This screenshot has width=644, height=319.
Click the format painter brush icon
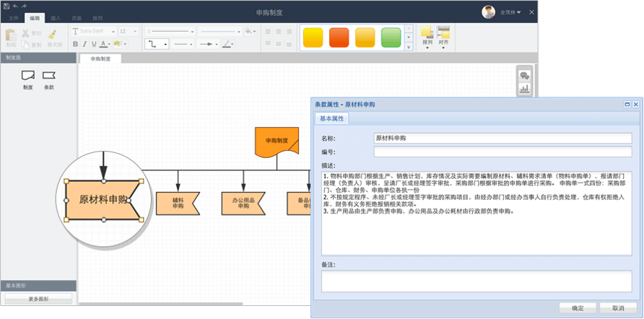coord(53,35)
